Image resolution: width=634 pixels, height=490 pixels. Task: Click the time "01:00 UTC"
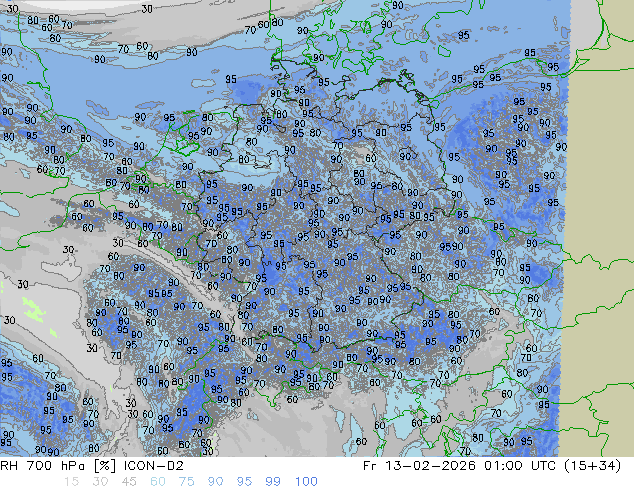tap(520, 466)
